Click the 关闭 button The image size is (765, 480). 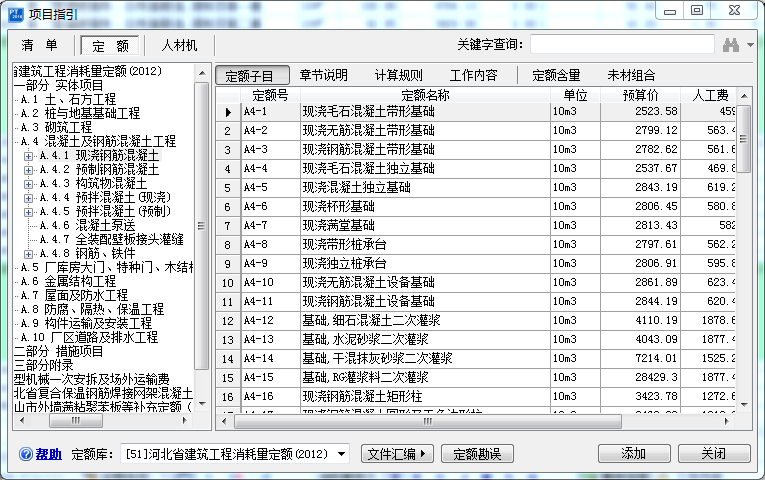[x=714, y=454]
